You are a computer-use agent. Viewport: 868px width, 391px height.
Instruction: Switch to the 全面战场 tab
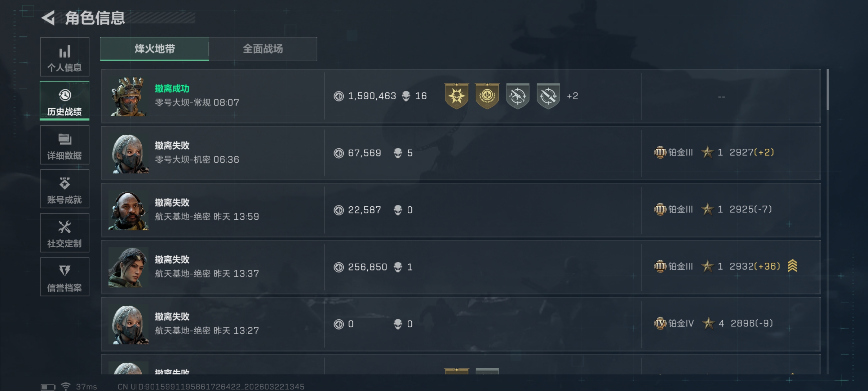(x=263, y=49)
